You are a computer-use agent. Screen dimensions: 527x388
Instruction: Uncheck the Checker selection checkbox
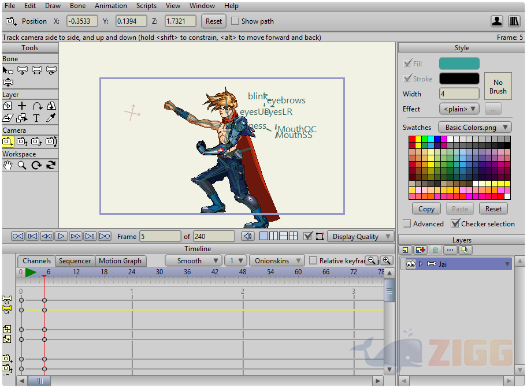[455, 223]
